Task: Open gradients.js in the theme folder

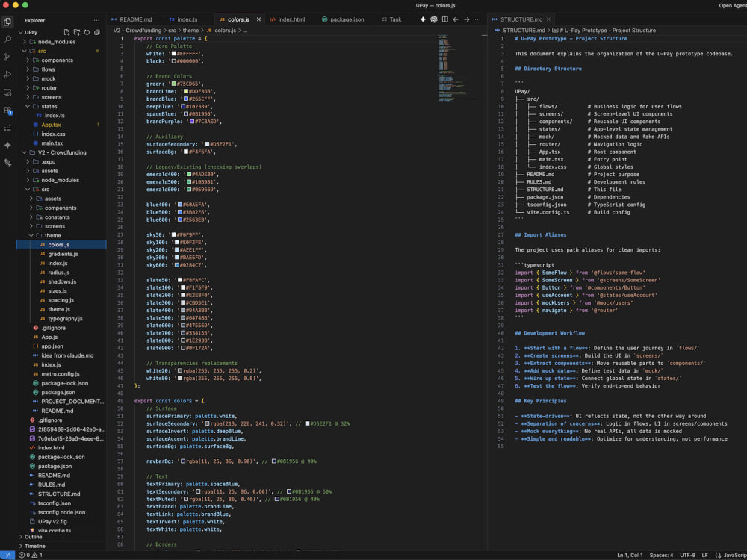Action: click(x=63, y=255)
